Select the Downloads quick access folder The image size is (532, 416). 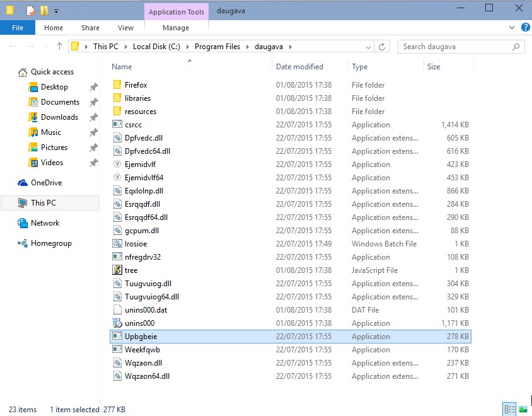pyautogui.click(x=59, y=117)
